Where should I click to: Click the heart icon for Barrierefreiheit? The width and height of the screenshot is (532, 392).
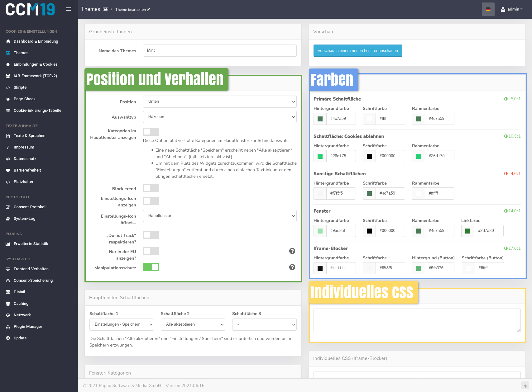(8, 170)
